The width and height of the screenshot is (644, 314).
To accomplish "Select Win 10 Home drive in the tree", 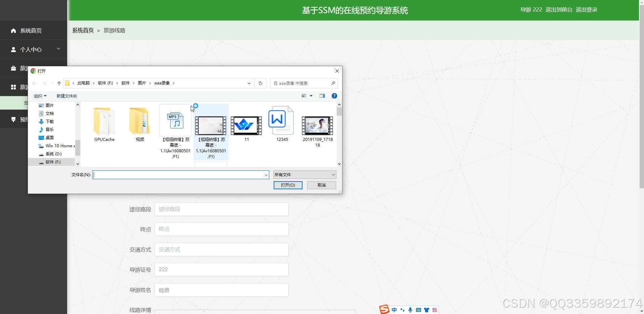I will [x=57, y=146].
